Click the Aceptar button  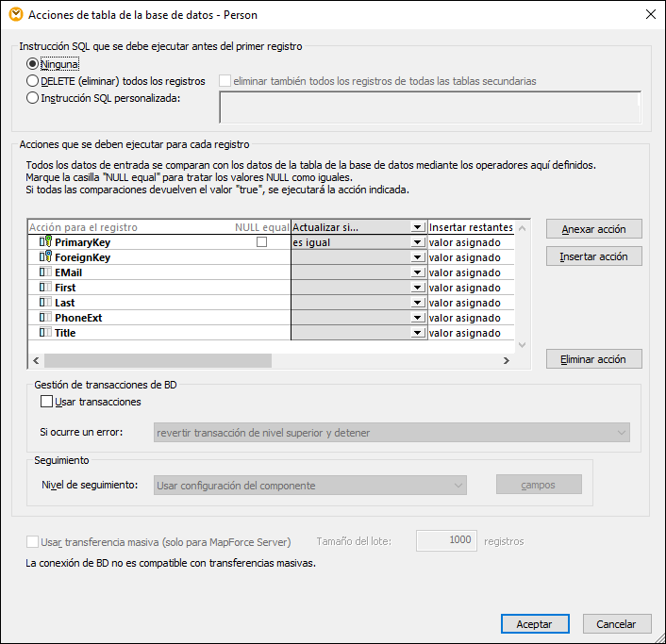coord(534,623)
